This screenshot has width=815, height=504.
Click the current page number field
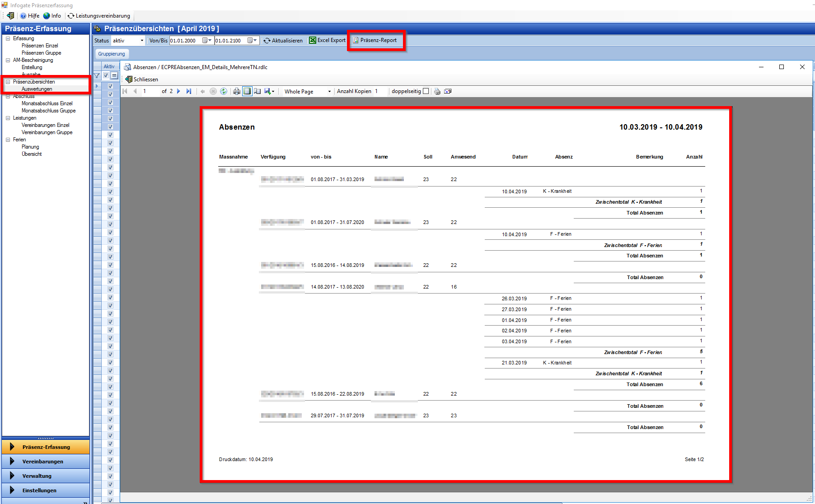point(150,91)
